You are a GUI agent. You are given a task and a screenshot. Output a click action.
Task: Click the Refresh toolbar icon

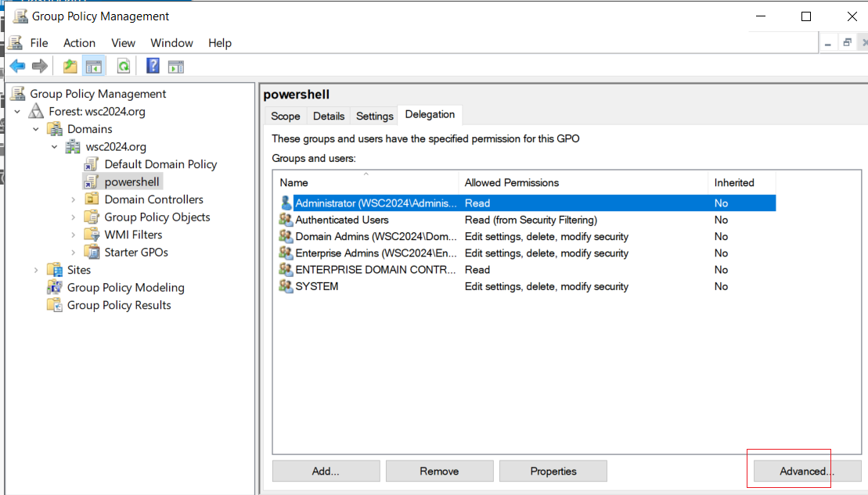pos(124,66)
